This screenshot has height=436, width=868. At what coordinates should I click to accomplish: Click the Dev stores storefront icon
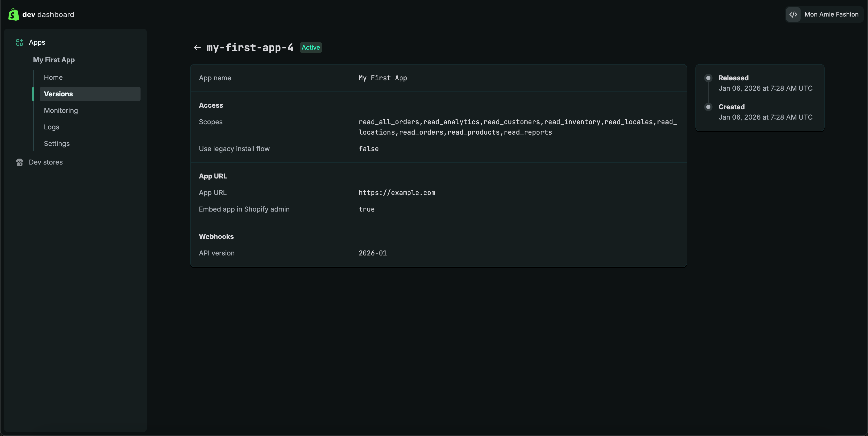pos(20,162)
